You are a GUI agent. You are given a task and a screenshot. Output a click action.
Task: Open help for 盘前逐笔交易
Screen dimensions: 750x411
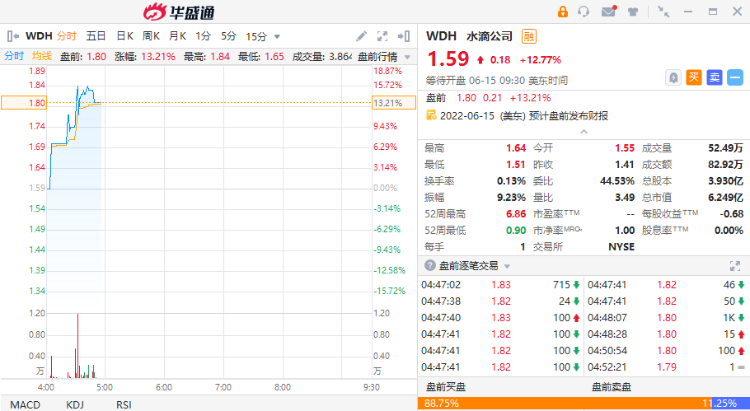[430, 266]
